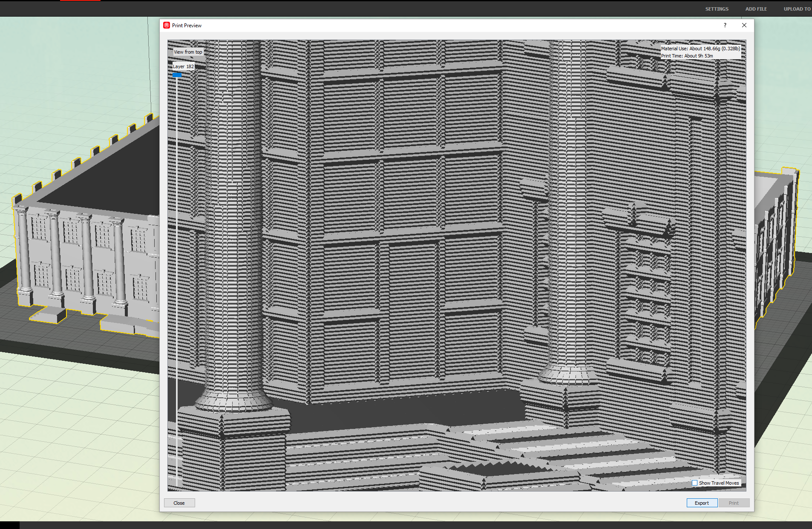Click the Close button
812x529 pixels.
[179, 503]
